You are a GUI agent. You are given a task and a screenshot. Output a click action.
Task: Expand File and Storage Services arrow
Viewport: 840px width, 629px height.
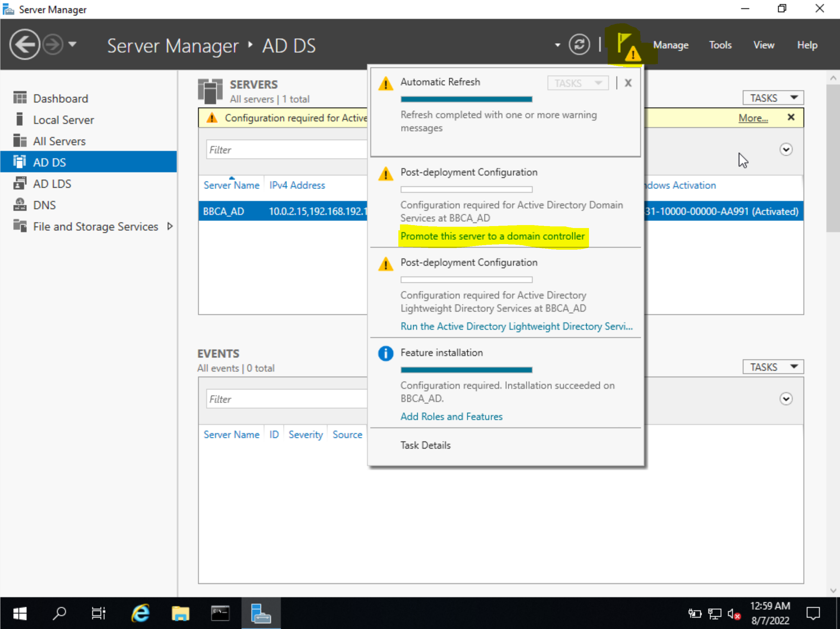(170, 226)
